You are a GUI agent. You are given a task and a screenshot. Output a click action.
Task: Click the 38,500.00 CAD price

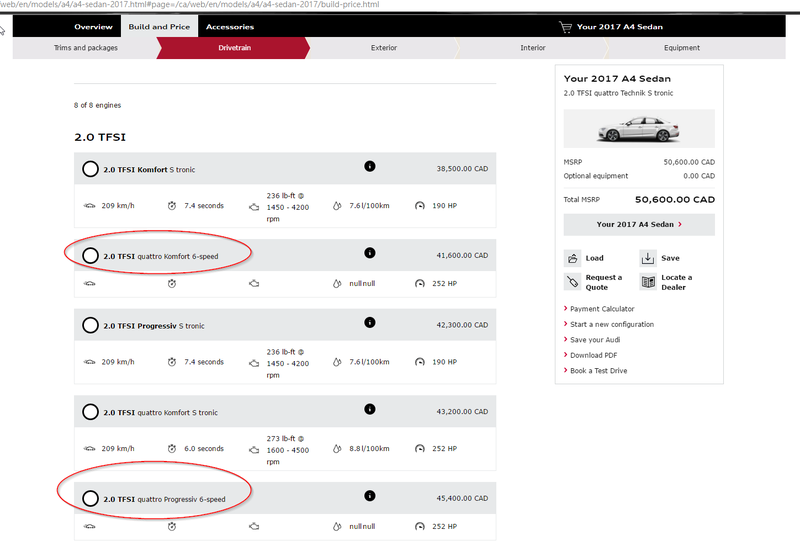462,168
